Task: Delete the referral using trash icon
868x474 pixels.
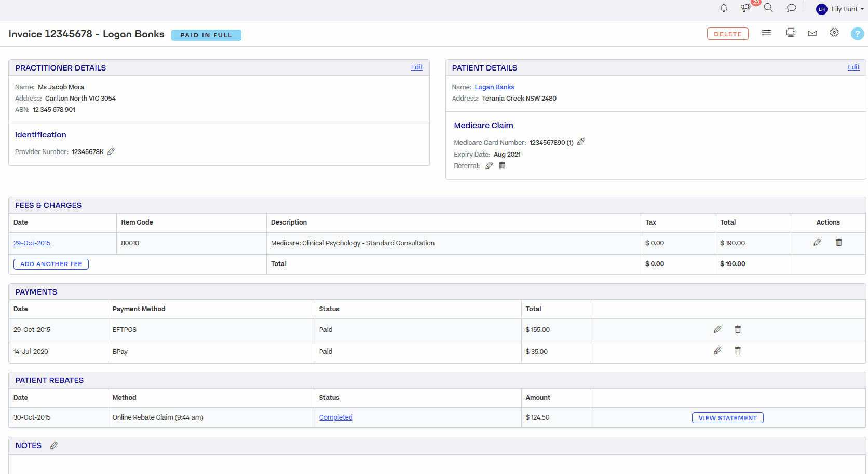Action: 502,166
